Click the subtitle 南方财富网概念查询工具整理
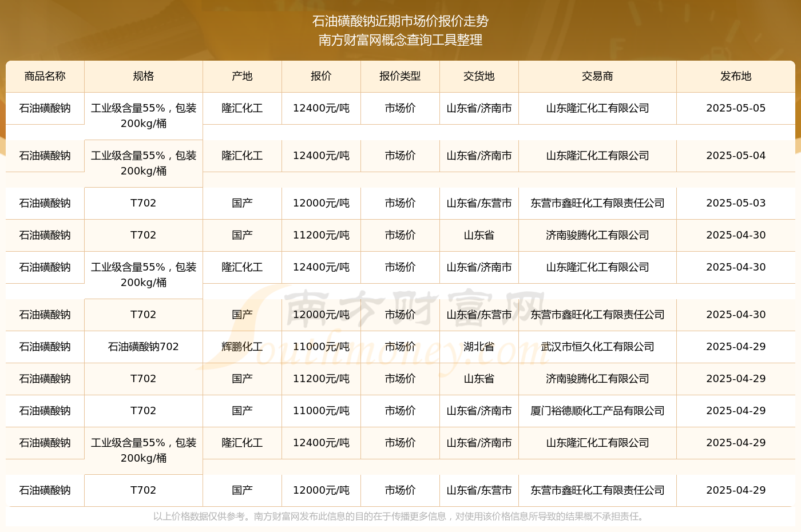 [x=400, y=40]
